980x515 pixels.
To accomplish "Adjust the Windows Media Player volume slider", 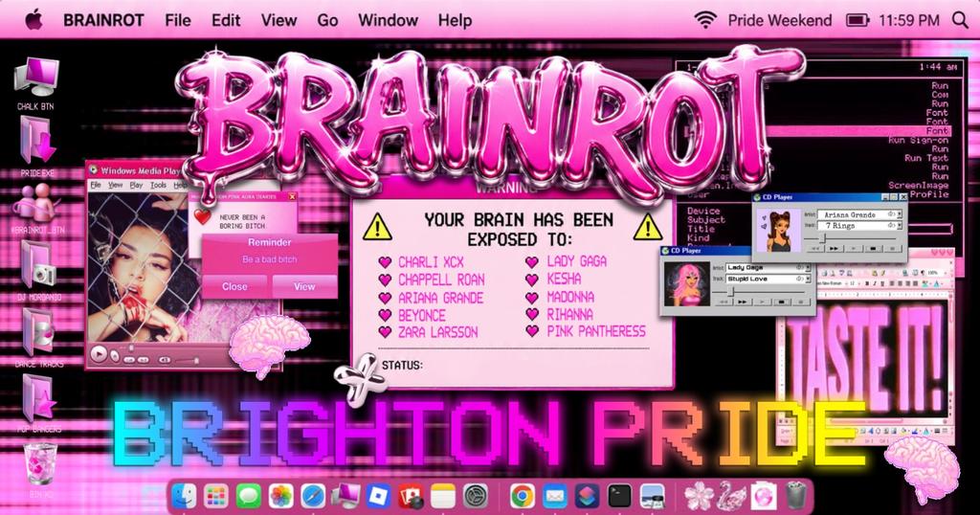I will pos(195,361).
